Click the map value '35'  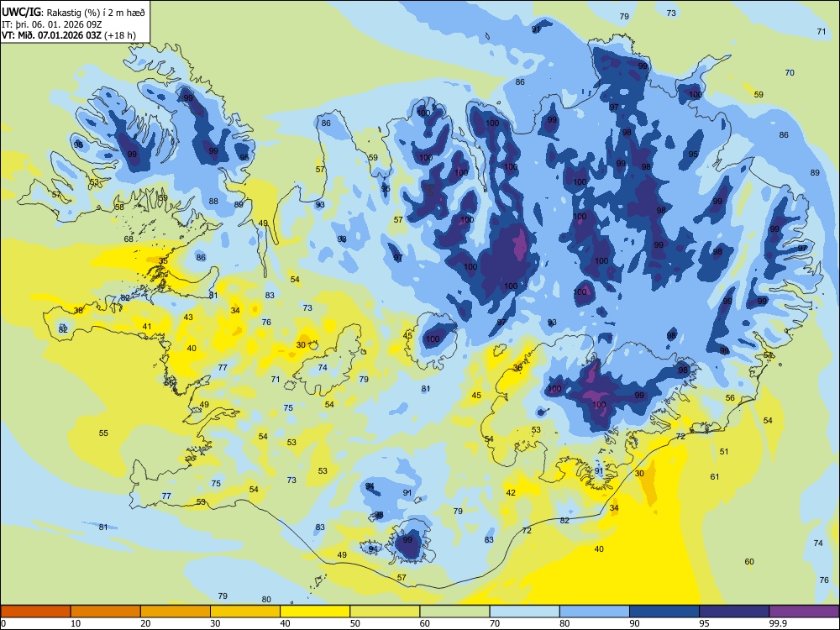tap(164, 261)
